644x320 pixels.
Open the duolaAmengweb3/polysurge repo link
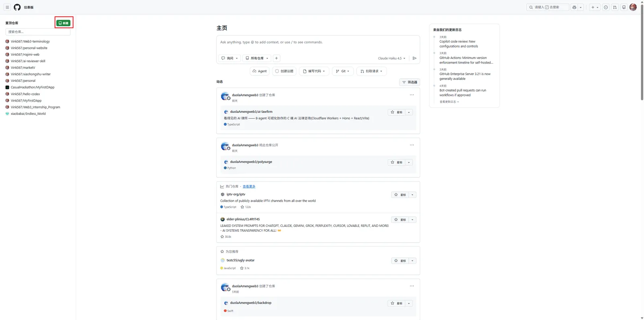pos(251,162)
